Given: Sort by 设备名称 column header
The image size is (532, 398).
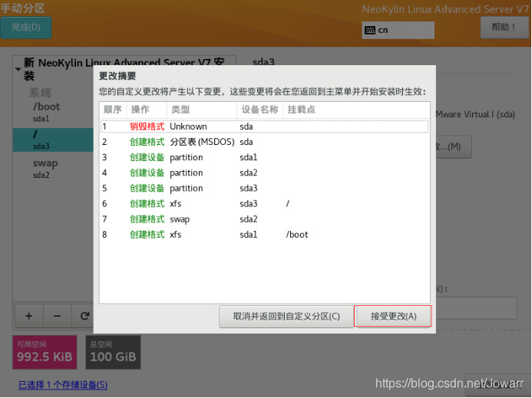Looking at the screenshot, I should 260,110.
